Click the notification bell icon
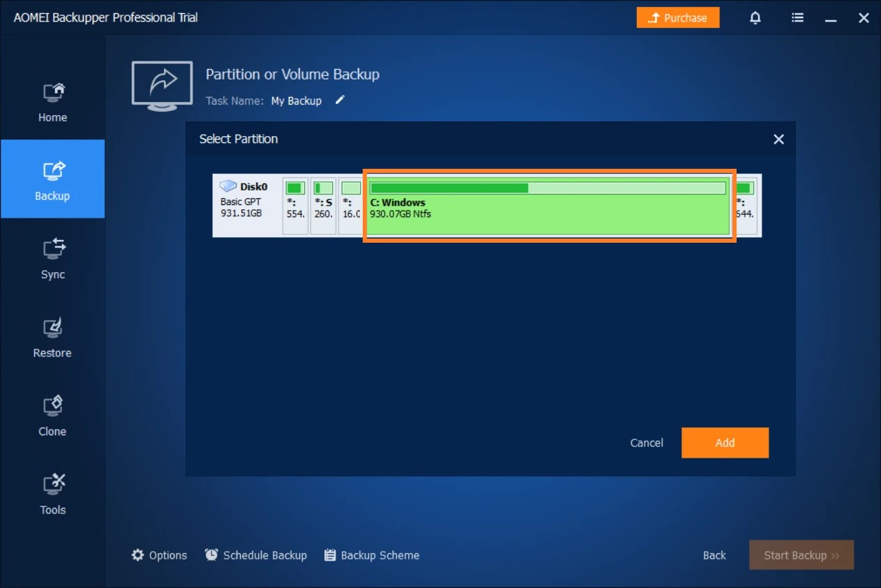Viewport: 881px width, 588px height. (755, 18)
